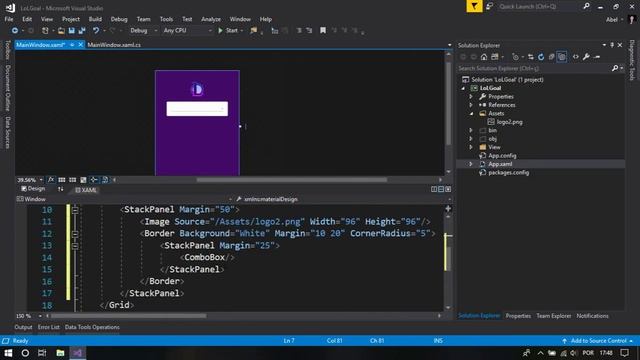The height and width of the screenshot is (360, 640).
Task: Click the View Code icon in Solution Explorer
Action: pyautogui.click(x=576, y=57)
